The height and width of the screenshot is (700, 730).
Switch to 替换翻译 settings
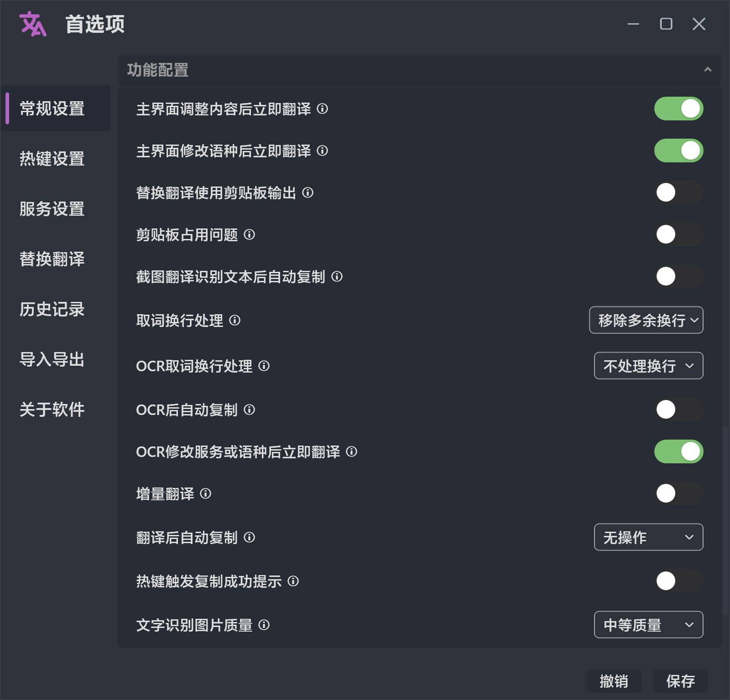(x=56, y=259)
